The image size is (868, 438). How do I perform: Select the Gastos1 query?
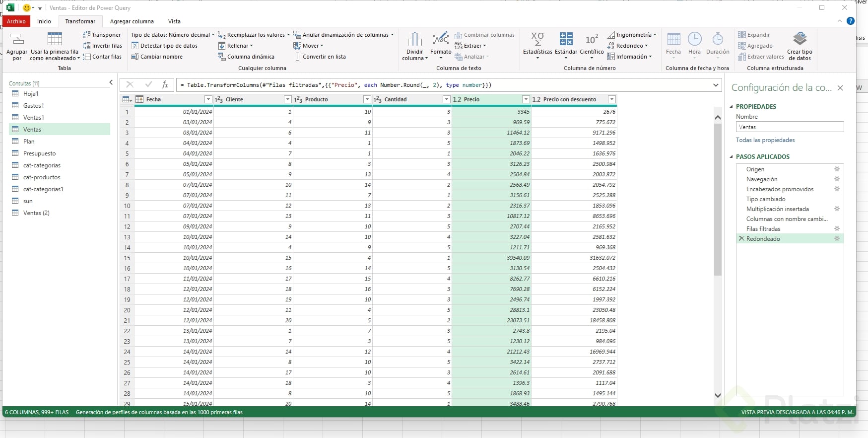pos(60,106)
